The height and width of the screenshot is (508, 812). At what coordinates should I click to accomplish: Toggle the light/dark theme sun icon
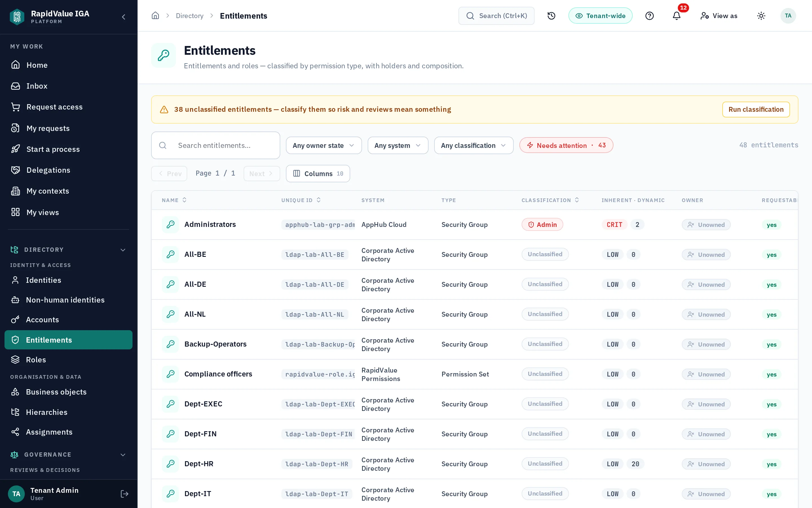(x=761, y=16)
